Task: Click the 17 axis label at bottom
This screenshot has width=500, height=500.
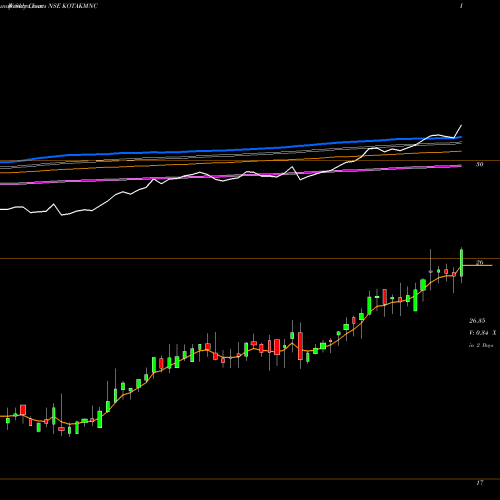Action: click(x=480, y=483)
